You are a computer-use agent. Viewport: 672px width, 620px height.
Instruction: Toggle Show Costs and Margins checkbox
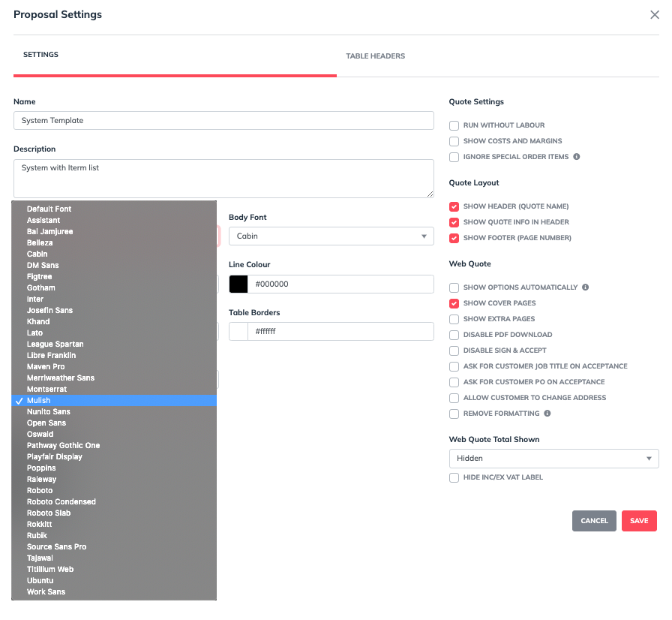tap(454, 141)
